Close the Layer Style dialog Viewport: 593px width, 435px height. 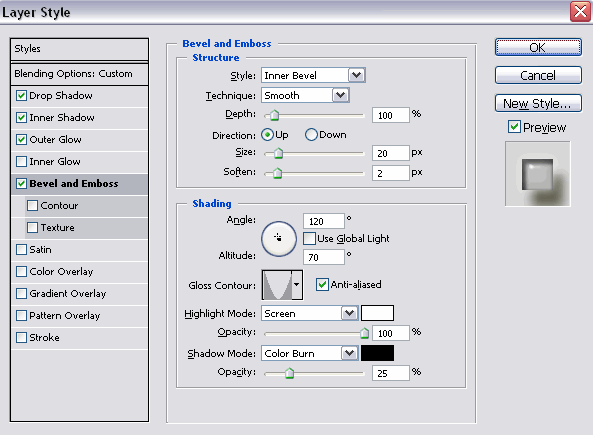click(580, 12)
